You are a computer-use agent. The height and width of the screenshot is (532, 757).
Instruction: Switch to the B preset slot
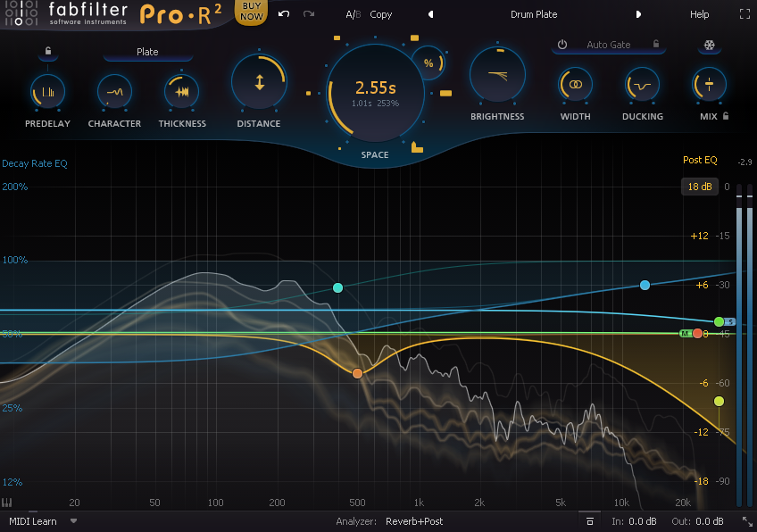tap(356, 14)
